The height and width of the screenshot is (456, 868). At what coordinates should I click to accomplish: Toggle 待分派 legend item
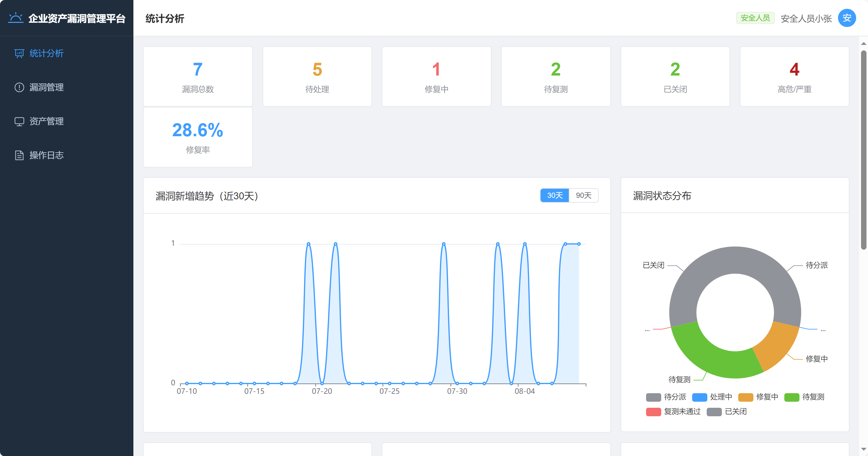point(666,397)
